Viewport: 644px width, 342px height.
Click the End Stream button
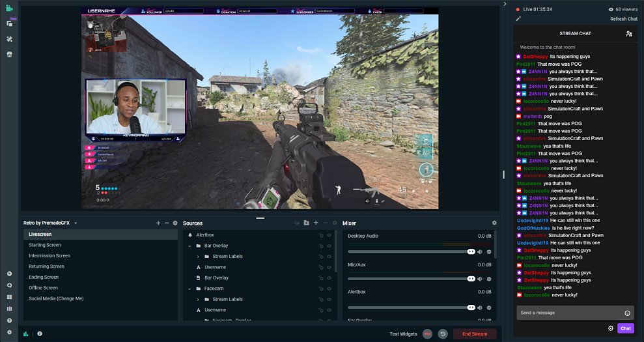(x=475, y=334)
